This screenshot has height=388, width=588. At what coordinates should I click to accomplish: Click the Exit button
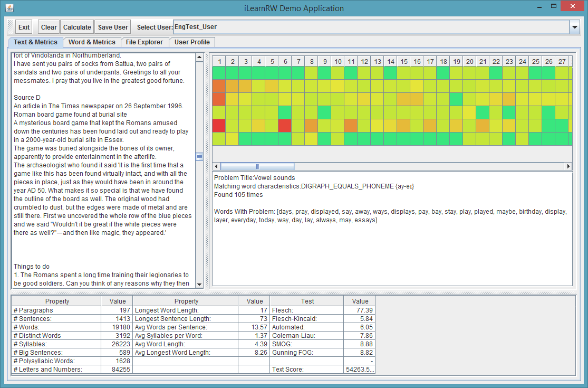(x=24, y=27)
